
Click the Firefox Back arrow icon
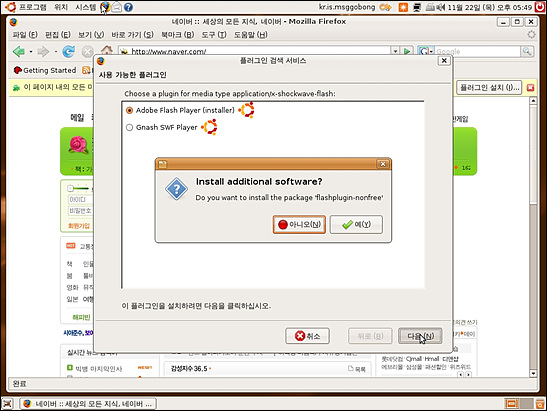click(19, 52)
